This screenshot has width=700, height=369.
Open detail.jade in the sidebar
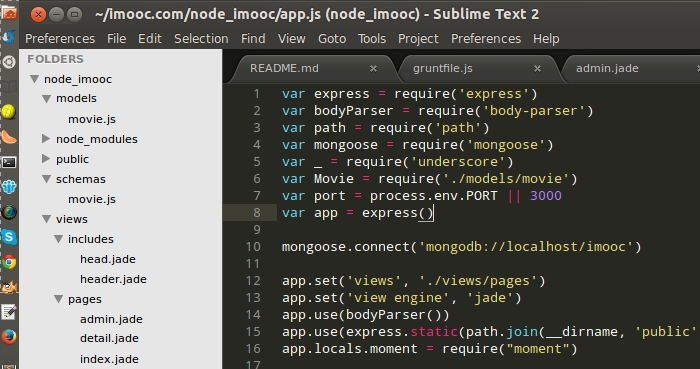point(109,339)
